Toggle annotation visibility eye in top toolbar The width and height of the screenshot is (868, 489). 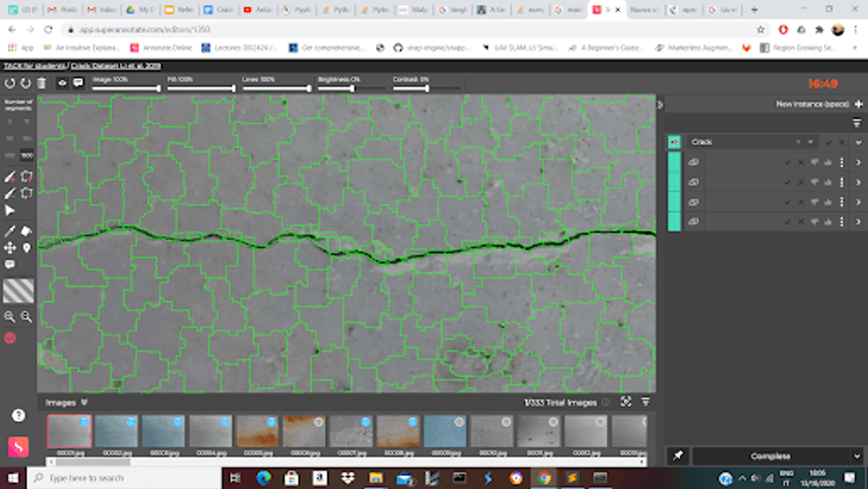62,83
